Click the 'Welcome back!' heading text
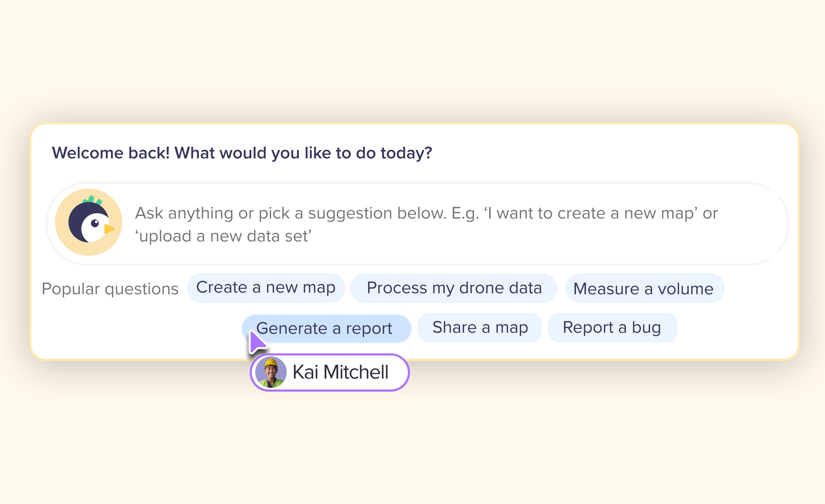Image resolution: width=825 pixels, height=504 pixels. point(111,153)
